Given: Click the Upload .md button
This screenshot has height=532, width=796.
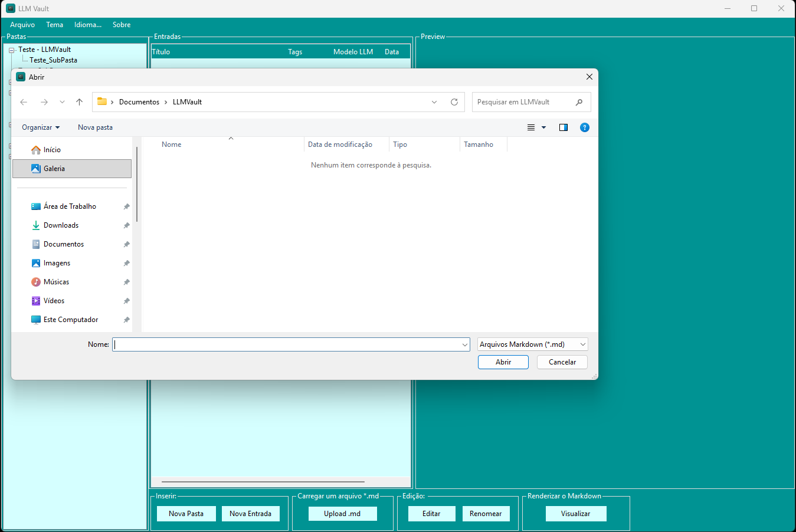Looking at the screenshot, I should [342, 514].
